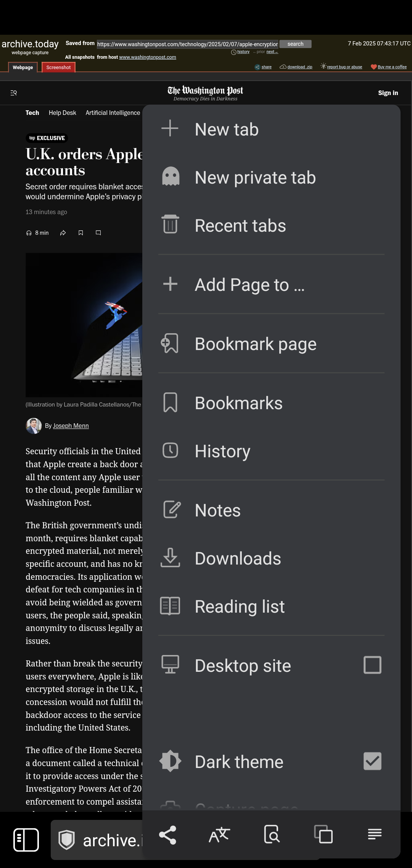Tap the clone tab icon in bottom bar
This screenshot has height=868, width=412.
[323, 834]
